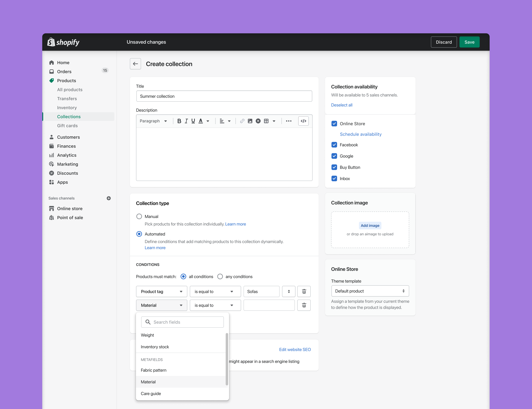Click the Title input field

click(x=224, y=96)
